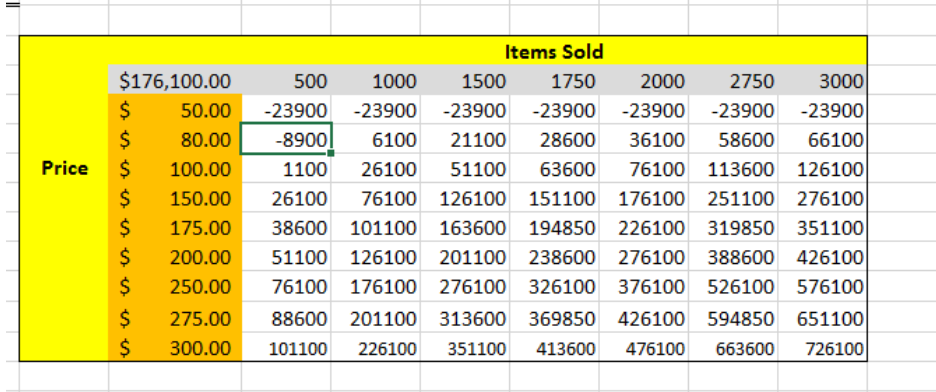Viewport: 936px width, 392px height.
Task: Select the cell with value 413600
Action: click(x=554, y=347)
